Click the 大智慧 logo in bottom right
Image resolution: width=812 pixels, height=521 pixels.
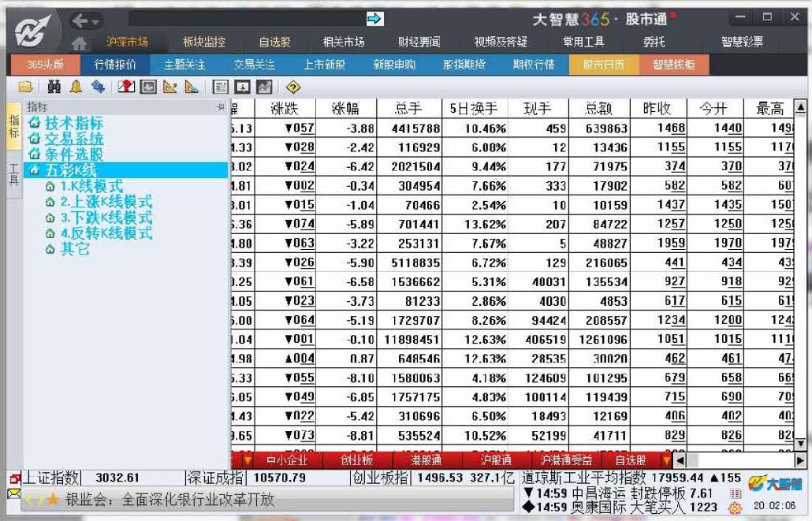(775, 484)
